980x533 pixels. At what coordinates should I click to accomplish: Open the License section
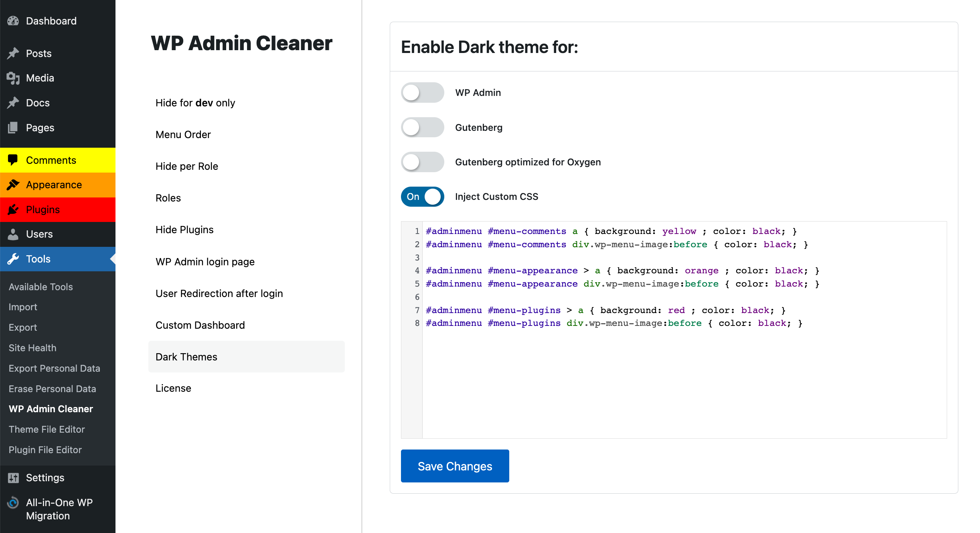[246, 388]
